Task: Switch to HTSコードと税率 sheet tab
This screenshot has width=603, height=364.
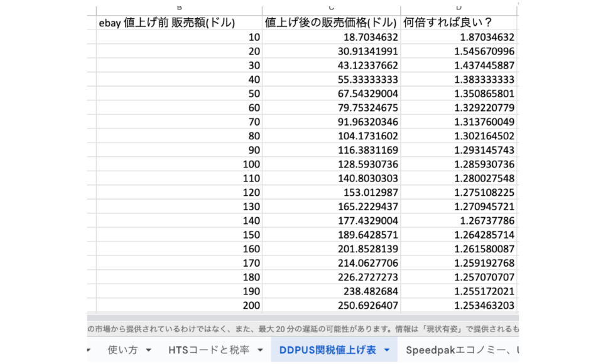Action: 210,350
